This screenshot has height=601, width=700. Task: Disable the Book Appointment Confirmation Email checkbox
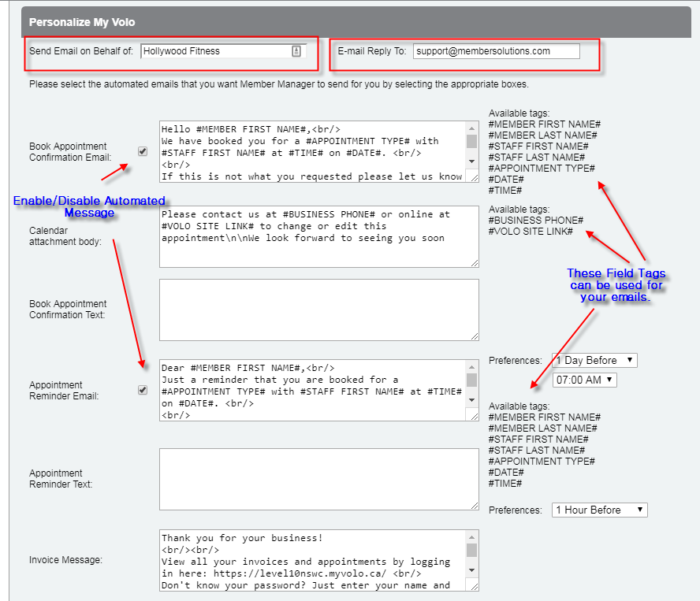(143, 152)
